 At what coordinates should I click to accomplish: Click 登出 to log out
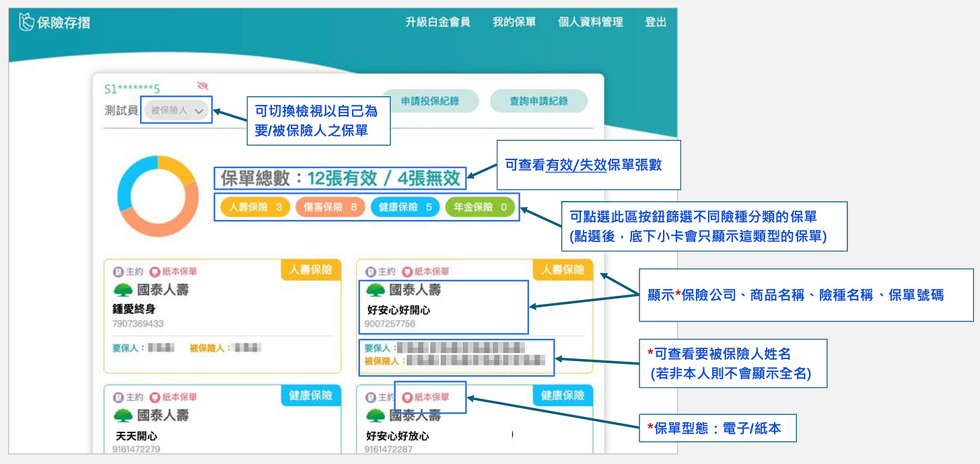click(x=656, y=22)
